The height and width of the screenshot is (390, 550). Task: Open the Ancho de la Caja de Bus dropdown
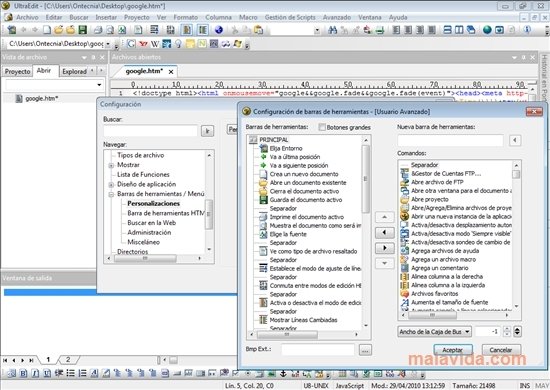(435, 331)
